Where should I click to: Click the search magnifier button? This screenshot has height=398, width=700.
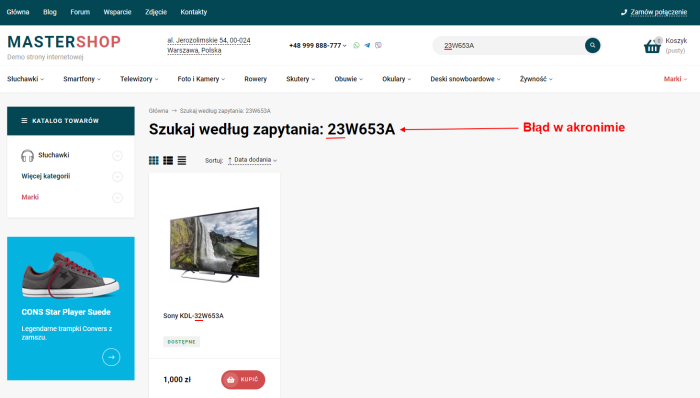[592, 45]
